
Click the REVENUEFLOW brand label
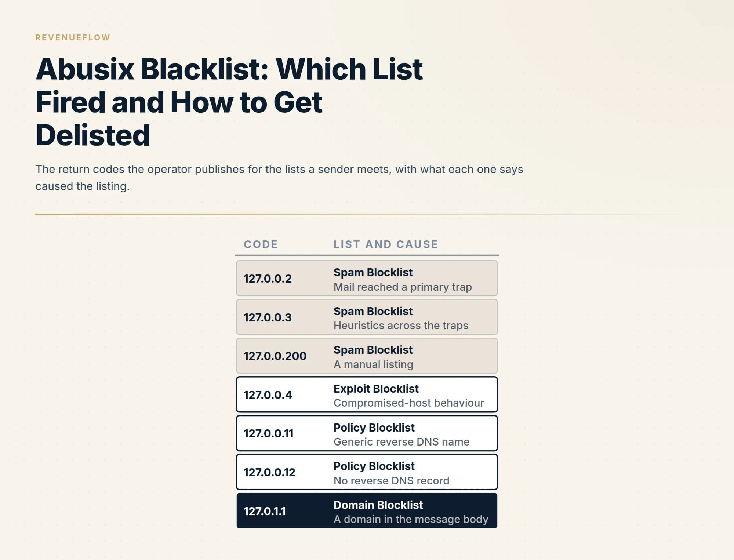point(73,37)
